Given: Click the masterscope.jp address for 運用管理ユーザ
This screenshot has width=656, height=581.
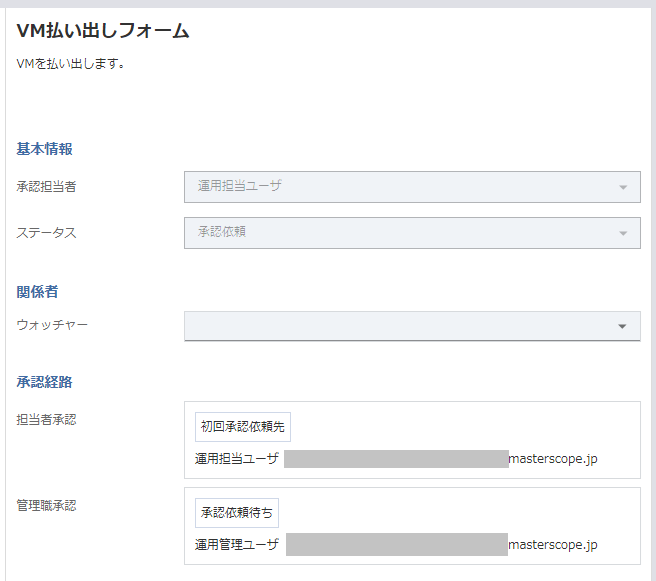Looking at the screenshot, I should coord(553,545).
